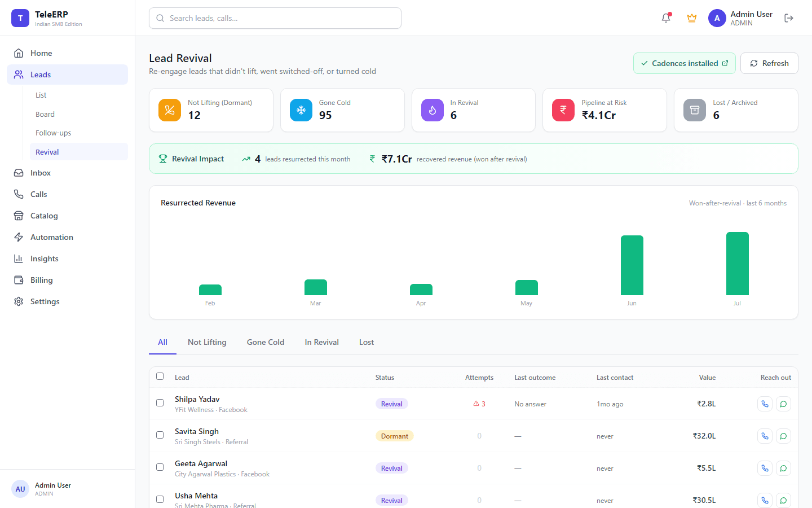Switch to the Gone Cold tab
The width and height of the screenshot is (812, 508).
(x=266, y=342)
